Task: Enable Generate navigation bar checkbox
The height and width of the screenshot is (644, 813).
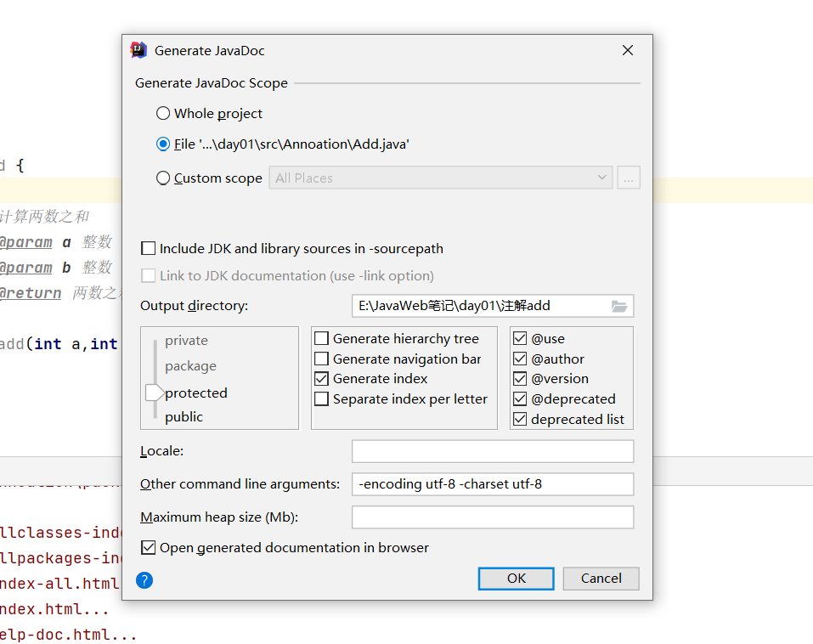Action: [x=321, y=359]
